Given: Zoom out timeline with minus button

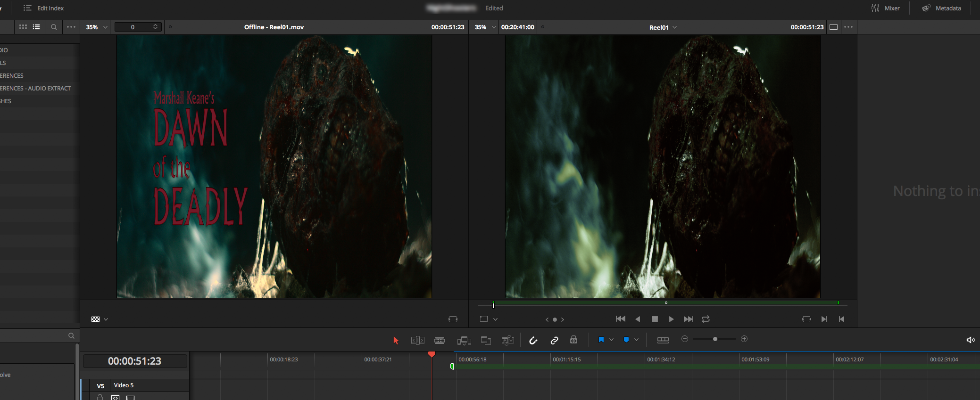Looking at the screenshot, I should pyautogui.click(x=685, y=339).
